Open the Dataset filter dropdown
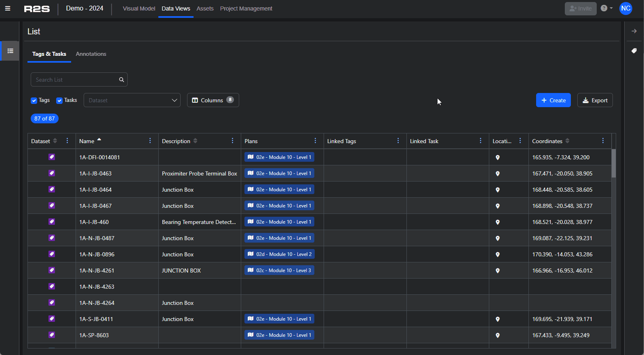 (x=132, y=100)
